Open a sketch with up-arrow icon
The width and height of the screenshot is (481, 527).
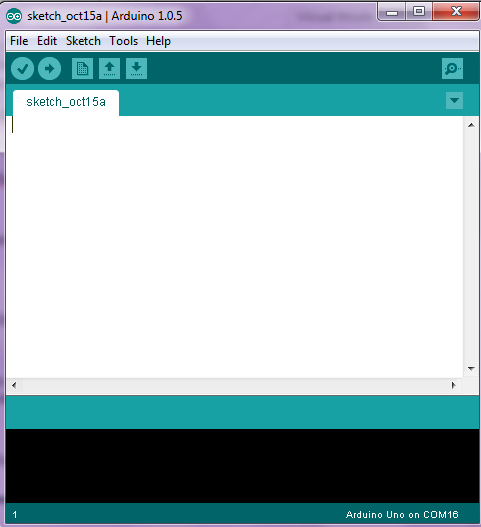[x=109, y=69]
